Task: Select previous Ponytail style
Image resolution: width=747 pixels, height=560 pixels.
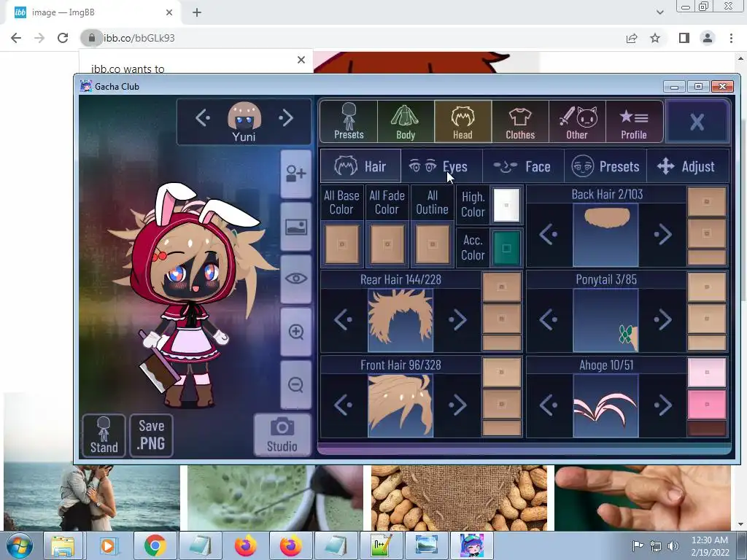Action: (549, 320)
